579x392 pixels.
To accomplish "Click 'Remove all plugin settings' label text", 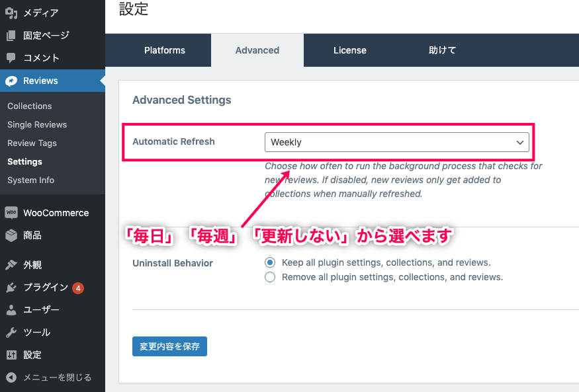I will [392, 277].
